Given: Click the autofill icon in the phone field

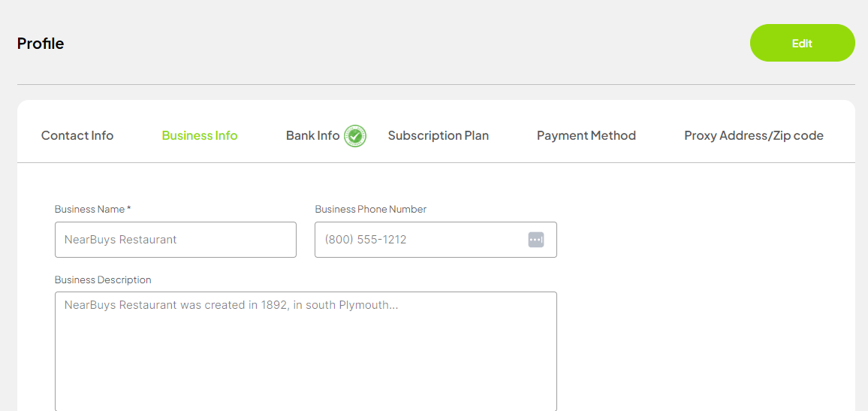Looking at the screenshot, I should (535, 240).
